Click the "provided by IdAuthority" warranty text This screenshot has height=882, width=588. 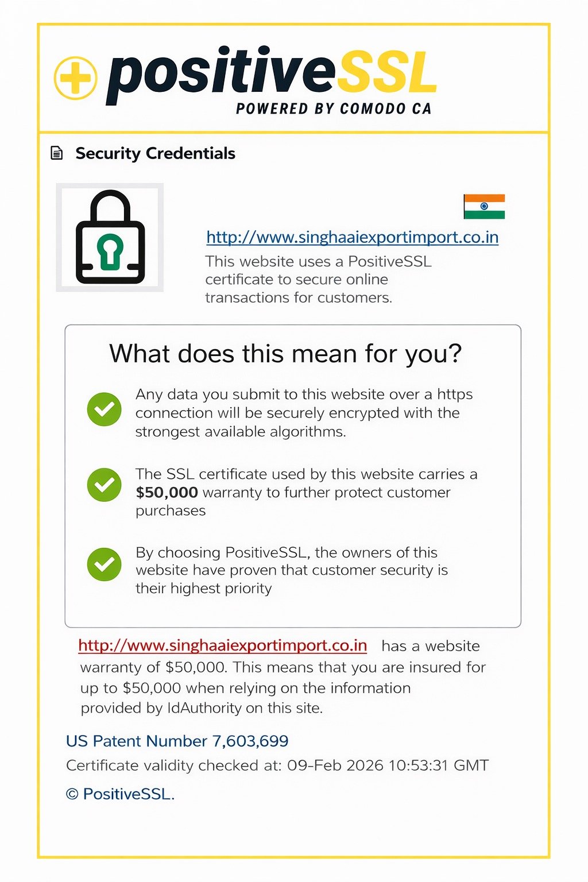click(x=202, y=708)
